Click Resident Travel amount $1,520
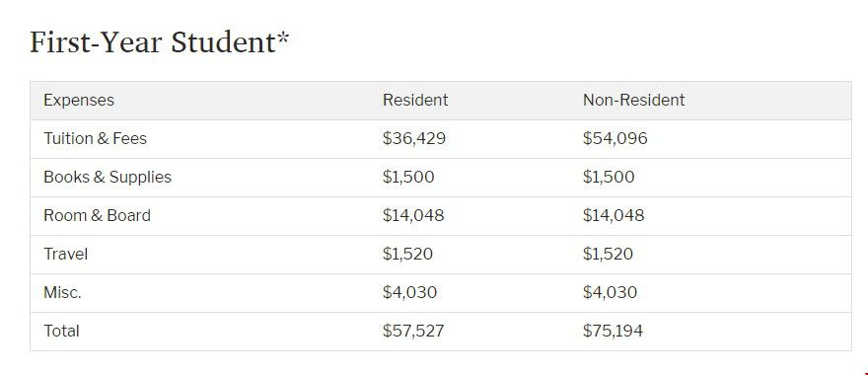 tap(407, 255)
